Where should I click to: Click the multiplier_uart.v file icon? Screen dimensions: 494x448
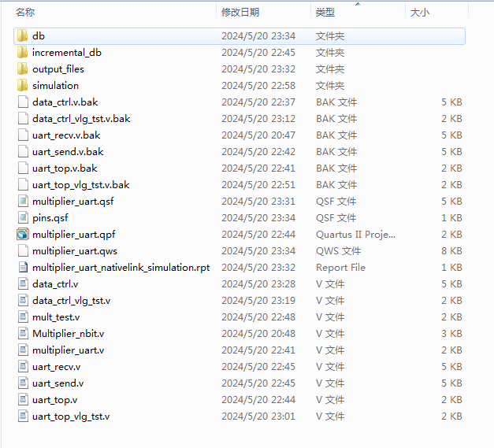(23, 350)
